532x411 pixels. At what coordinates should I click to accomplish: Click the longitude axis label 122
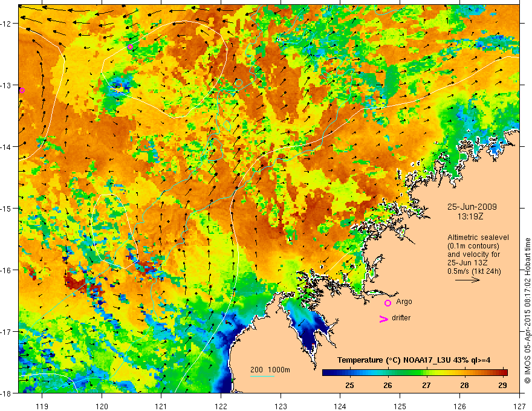click(221, 406)
